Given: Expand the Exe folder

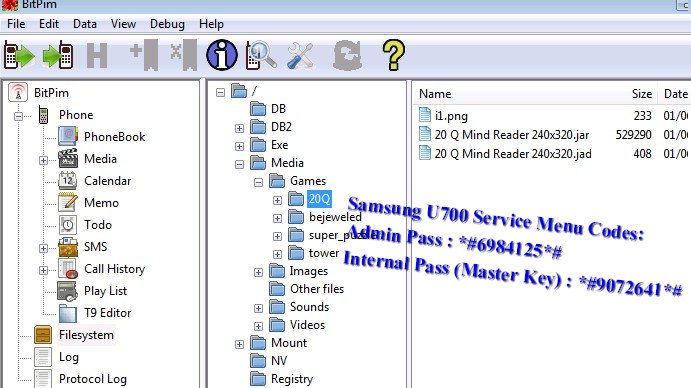Looking at the screenshot, I should coord(239,146).
